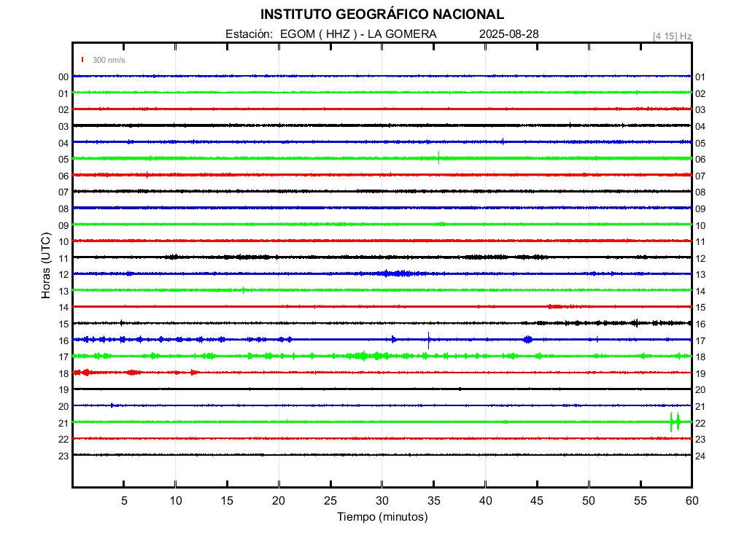This screenshot has width=747, height=560.
Task: Click minute tick label 55 on time axis
Action: tap(640, 500)
